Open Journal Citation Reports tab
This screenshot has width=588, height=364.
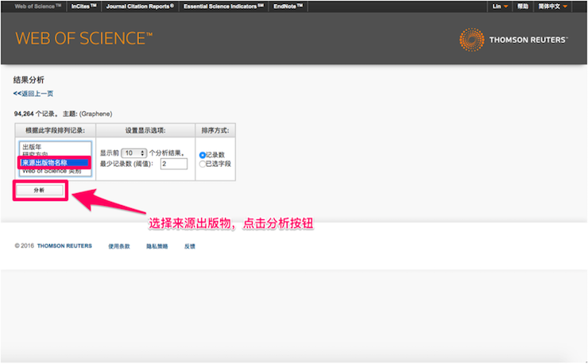point(140,6)
